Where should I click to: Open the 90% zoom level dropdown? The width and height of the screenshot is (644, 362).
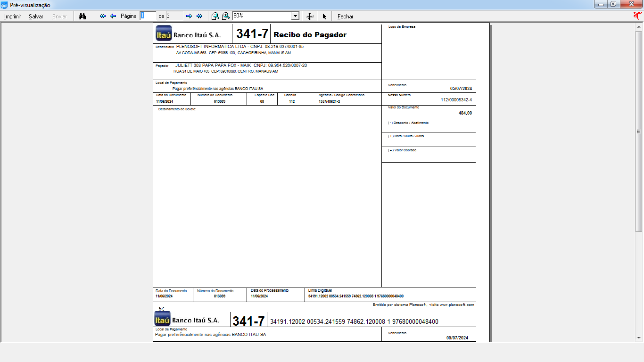coord(296,16)
